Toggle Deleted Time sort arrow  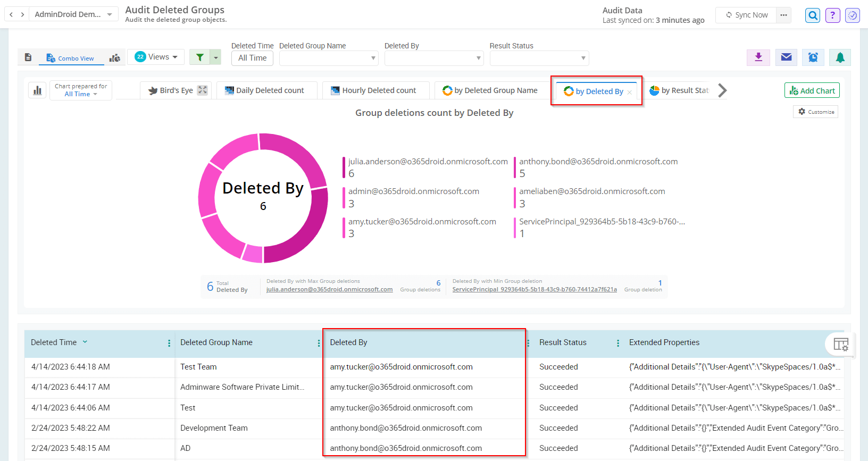pyautogui.click(x=85, y=342)
